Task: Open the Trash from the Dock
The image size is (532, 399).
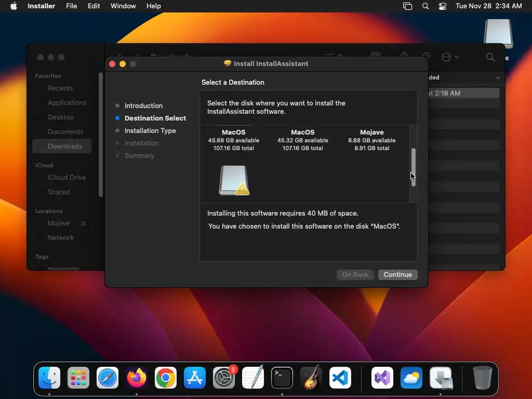Action: click(483, 378)
